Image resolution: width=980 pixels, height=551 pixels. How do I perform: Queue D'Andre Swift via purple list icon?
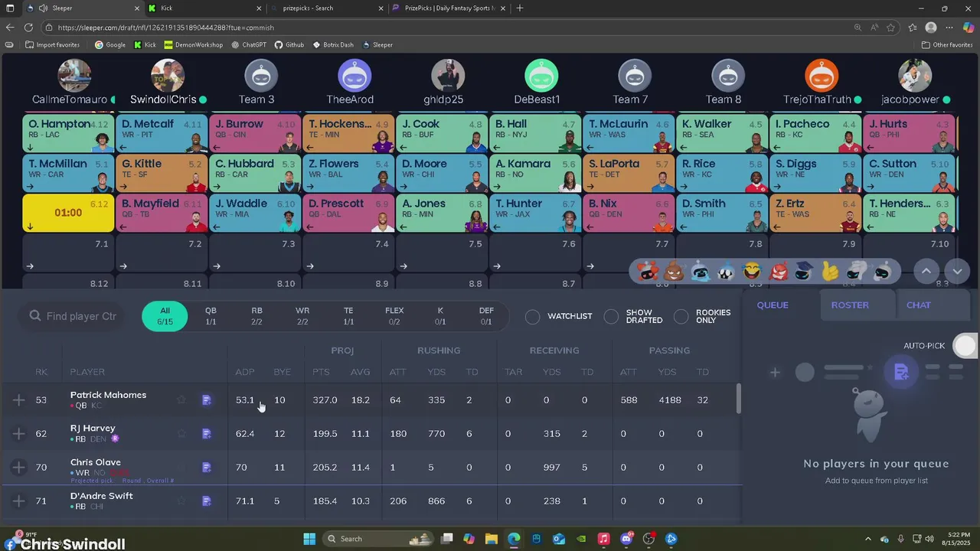[x=206, y=501]
